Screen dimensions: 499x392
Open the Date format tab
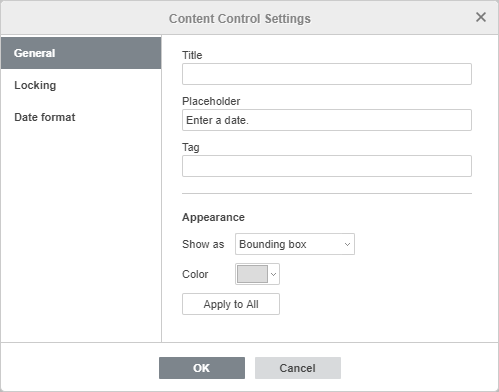pyautogui.click(x=81, y=117)
